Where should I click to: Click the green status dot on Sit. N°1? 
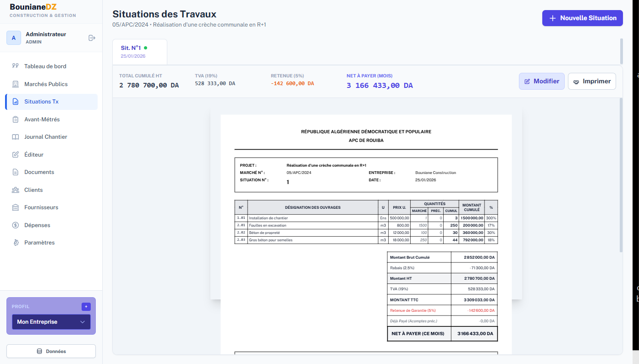coord(145,47)
